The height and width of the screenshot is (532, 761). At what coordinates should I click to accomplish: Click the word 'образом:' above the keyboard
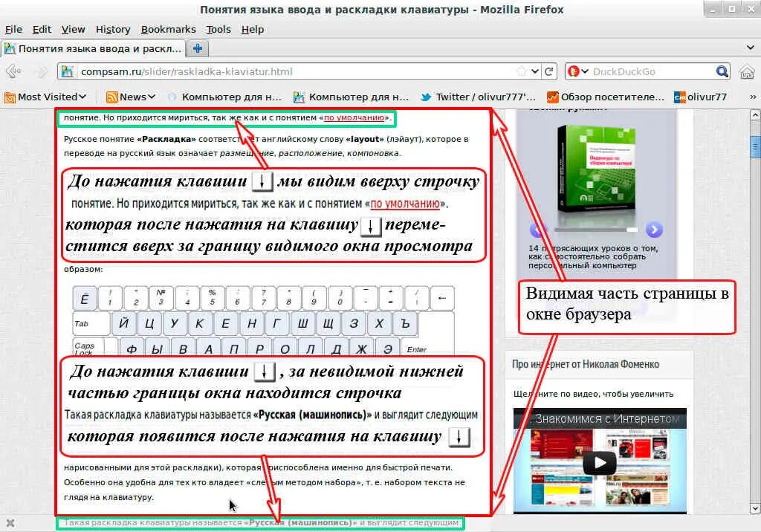83,270
